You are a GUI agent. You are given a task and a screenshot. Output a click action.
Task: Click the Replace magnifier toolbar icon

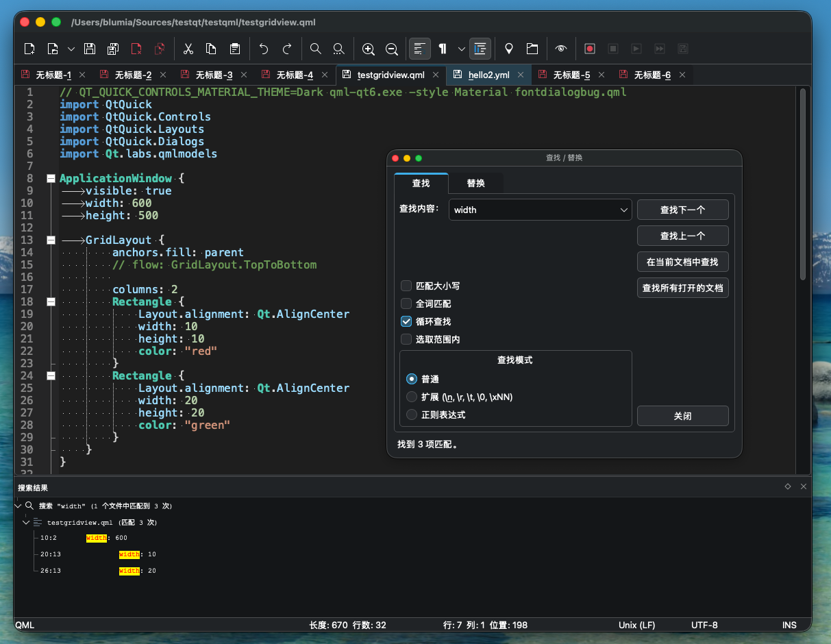[x=339, y=49]
